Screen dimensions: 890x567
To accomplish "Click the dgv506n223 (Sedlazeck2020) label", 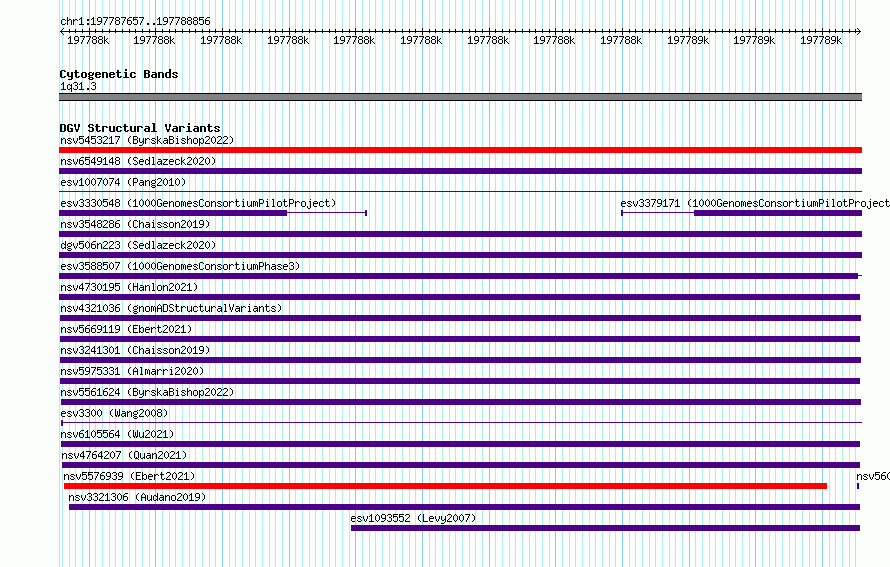I will click(x=138, y=245).
